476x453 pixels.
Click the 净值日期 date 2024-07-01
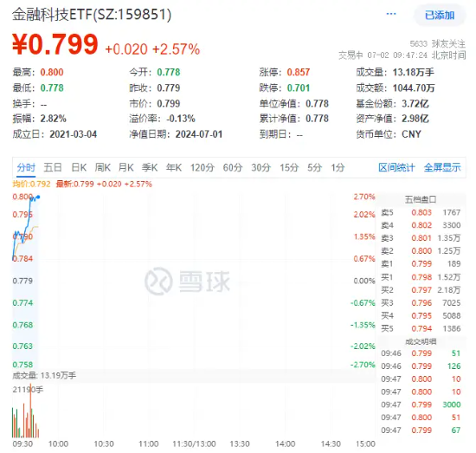coord(199,134)
